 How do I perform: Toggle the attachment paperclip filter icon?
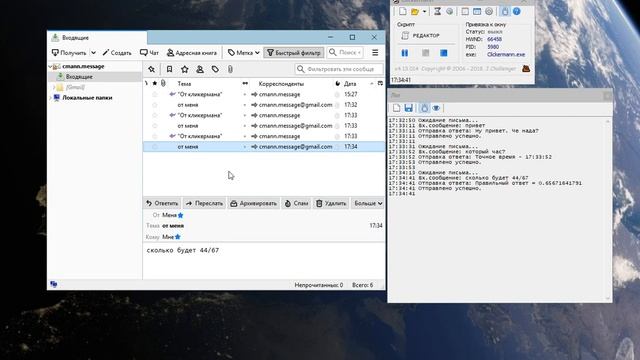click(x=230, y=69)
